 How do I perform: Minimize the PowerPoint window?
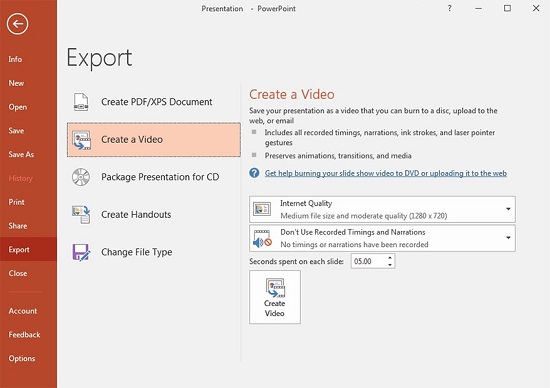point(478,8)
